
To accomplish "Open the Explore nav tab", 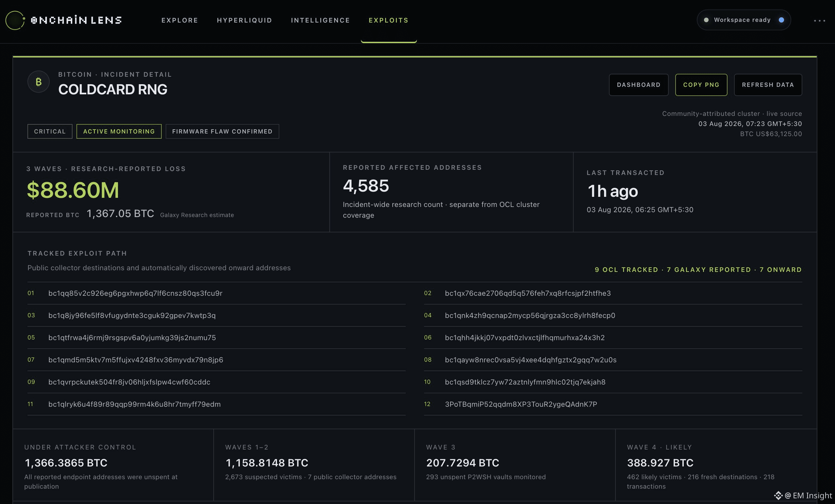I will [180, 20].
